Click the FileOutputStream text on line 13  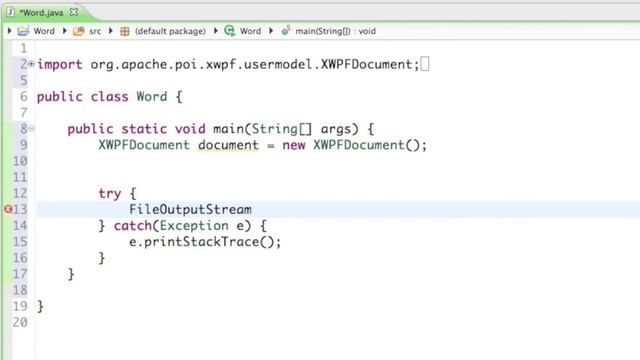pyautogui.click(x=190, y=209)
